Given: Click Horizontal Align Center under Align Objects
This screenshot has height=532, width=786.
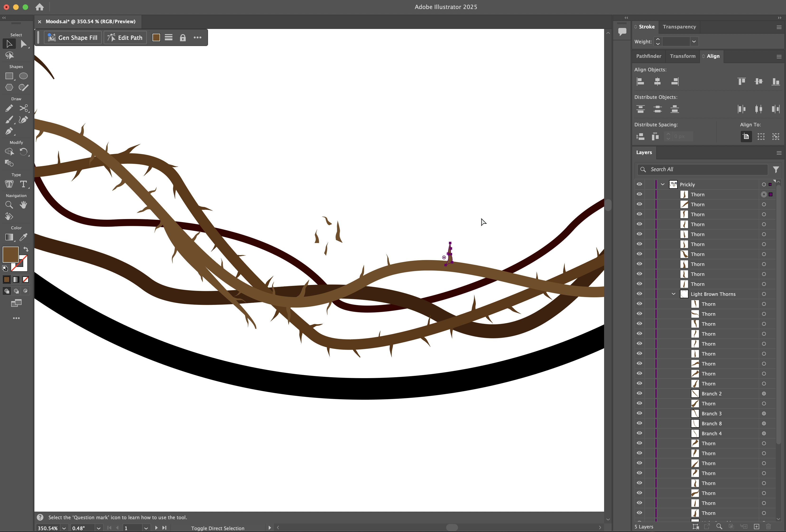Looking at the screenshot, I should coord(657,82).
